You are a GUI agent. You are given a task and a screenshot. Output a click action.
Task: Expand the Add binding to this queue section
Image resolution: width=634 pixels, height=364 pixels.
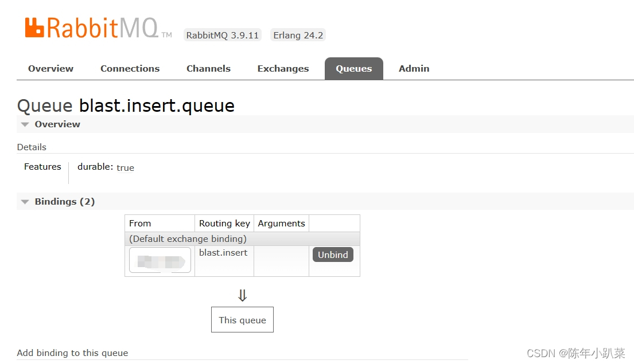(x=72, y=353)
